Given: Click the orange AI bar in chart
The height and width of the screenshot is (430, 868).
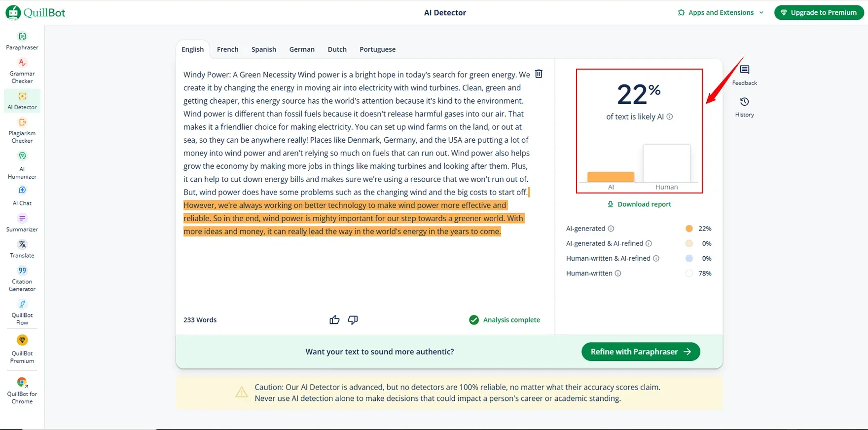Looking at the screenshot, I should click(611, 177).
